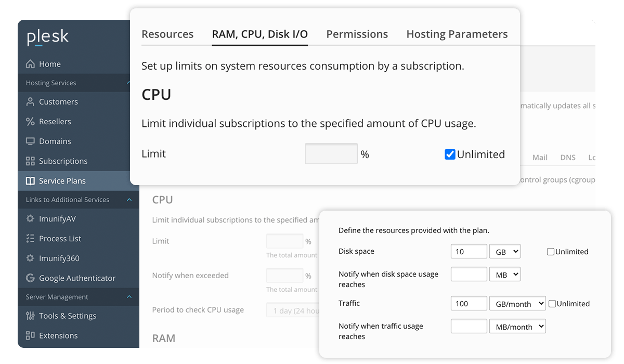This screenshot has height=364, width=624.
Task: Click the ImunifyAV gear icon
Action: coord(30,219)
